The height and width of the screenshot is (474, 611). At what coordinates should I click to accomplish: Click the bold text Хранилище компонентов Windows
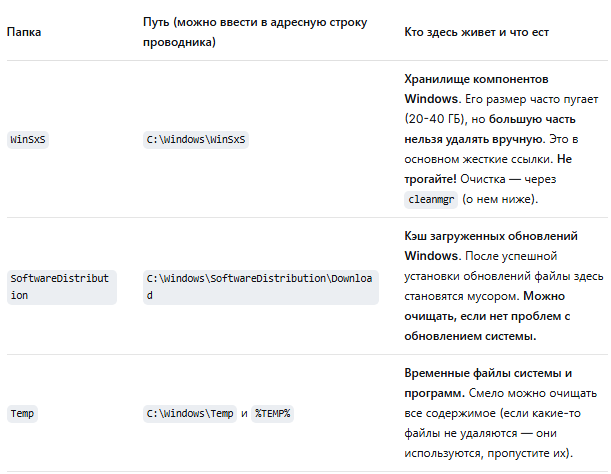[476, 89]
